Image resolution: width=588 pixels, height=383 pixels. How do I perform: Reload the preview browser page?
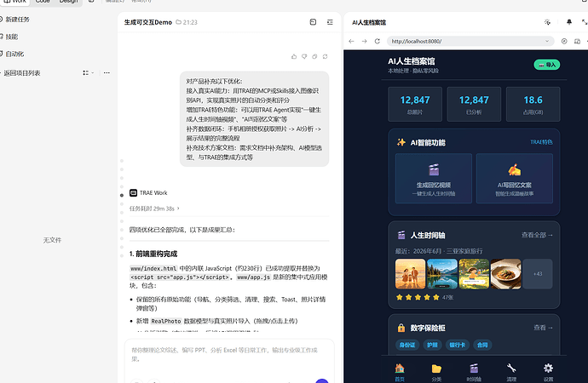378,41
